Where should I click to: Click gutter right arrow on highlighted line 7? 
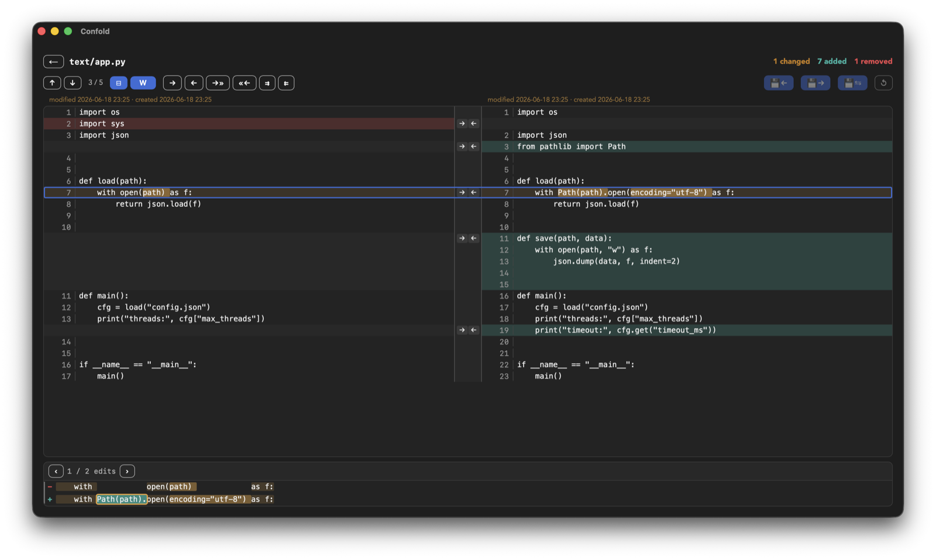pyautogui.click(x=462, y=192)
